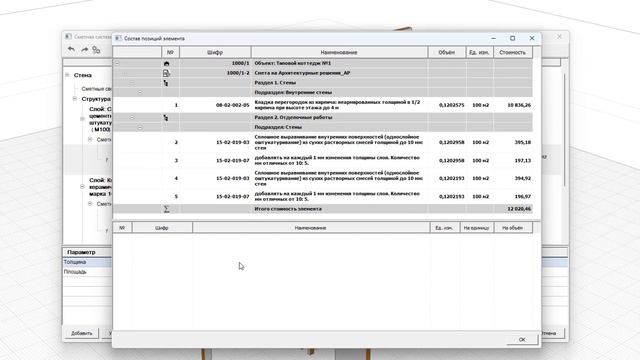Click the На объём header in the lower table
640x360 pixels.
(513, 228)
